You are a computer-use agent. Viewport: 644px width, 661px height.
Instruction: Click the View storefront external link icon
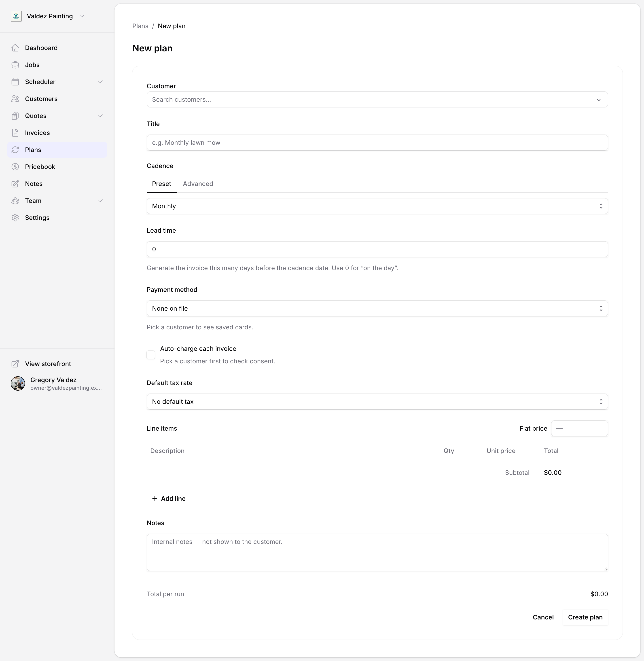pos(15,364)
